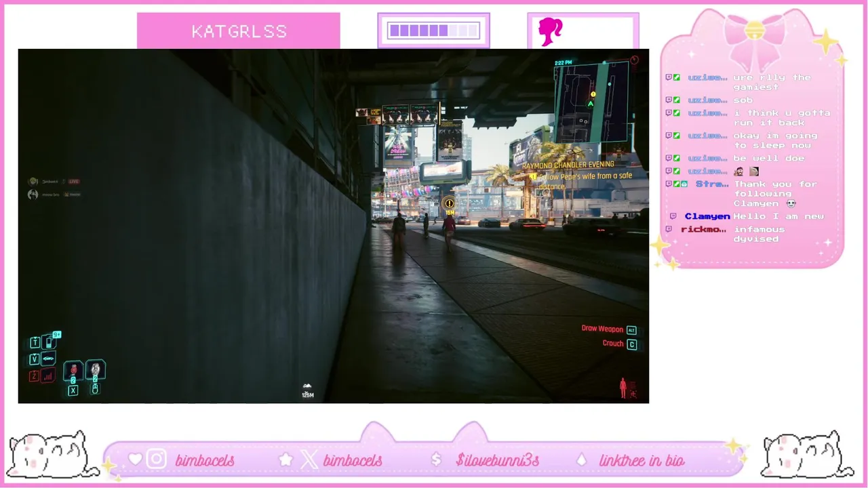This screenshot has height=488, width=868.
Task: Click the KATGRLSS title banner
Action: coord(239,31)
